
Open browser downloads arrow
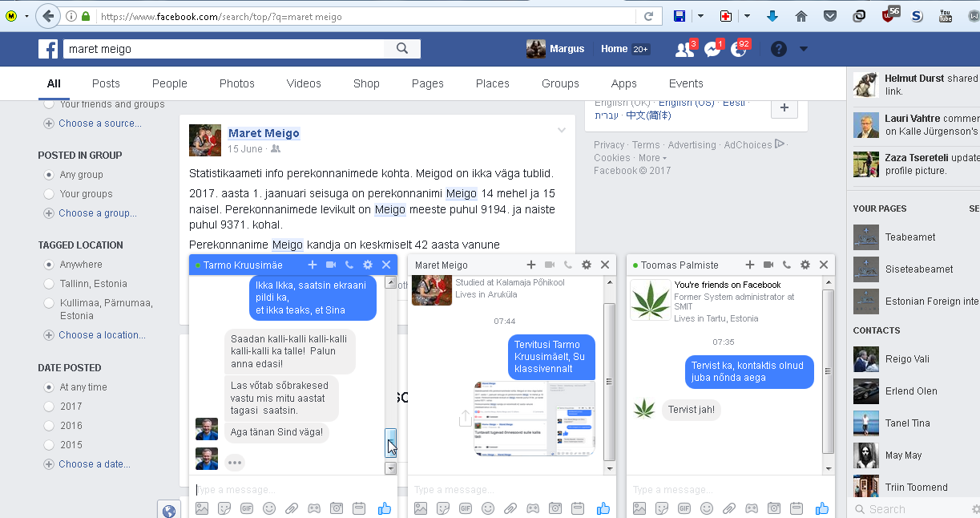772,16
